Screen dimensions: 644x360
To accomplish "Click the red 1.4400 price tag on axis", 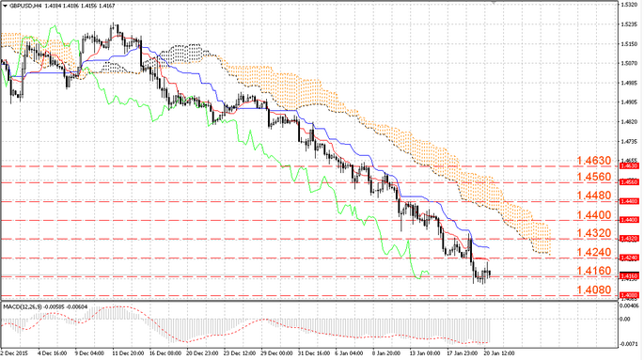I will point(629,220).
